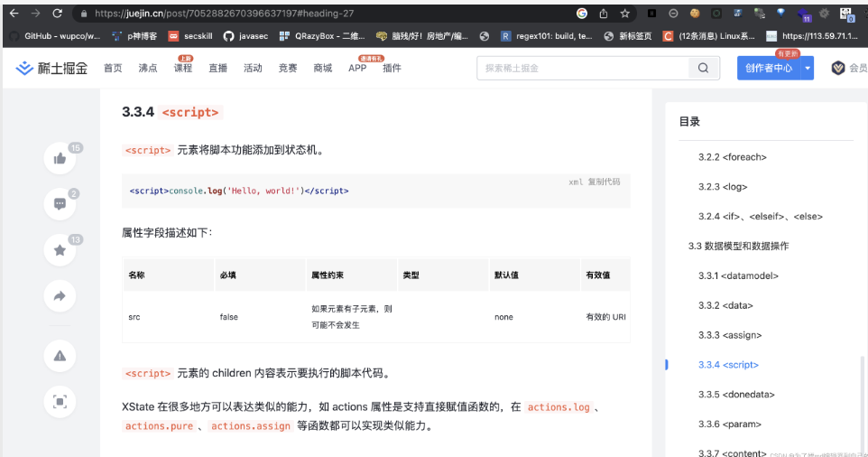
Task: Click the contents panel scrollbar
Action: (862, 405)
